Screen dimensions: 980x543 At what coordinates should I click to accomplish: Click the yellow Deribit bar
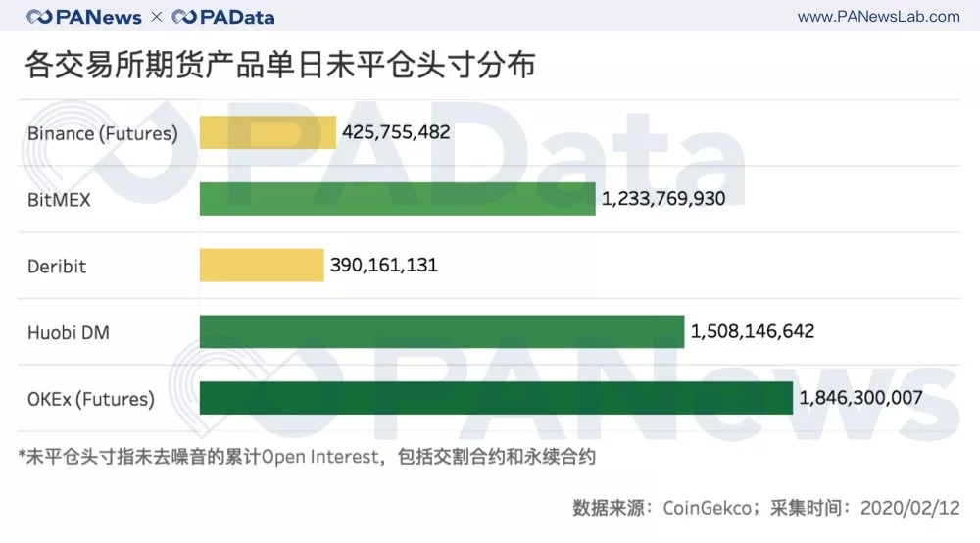(x=262, y=266)
